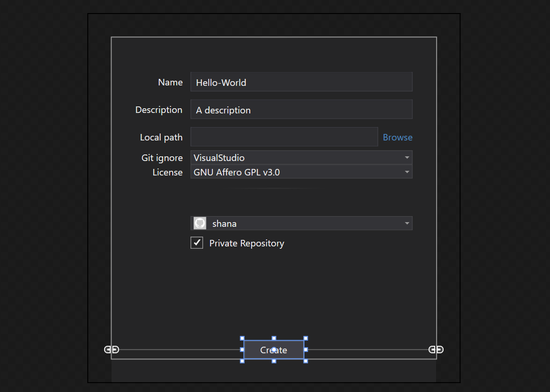Click the Name label
This screenshot has height=392, width=550.
pos(170,82)
